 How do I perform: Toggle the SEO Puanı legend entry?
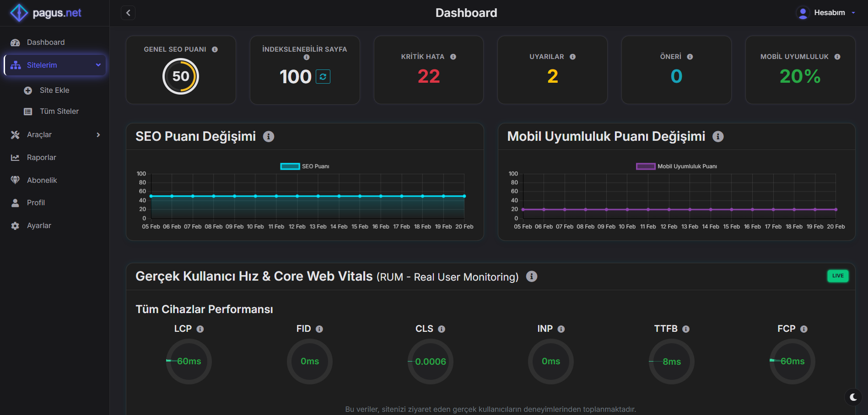(x=304, y=166)
